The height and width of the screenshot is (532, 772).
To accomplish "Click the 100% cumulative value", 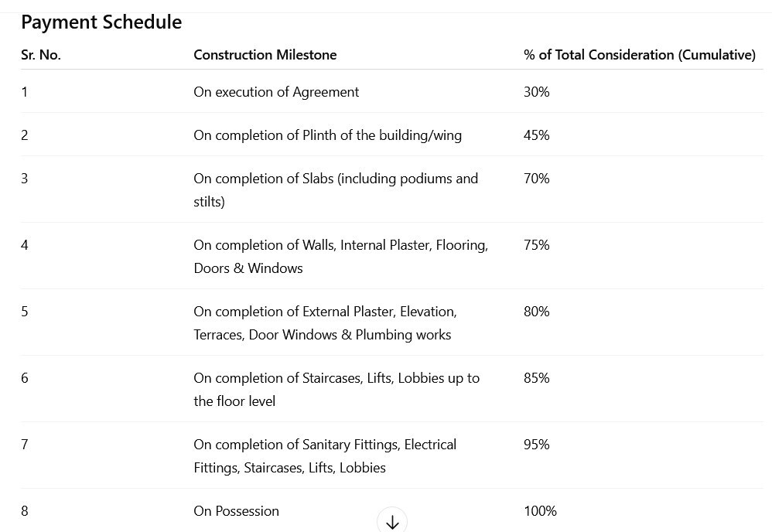I will pos(540,511).
